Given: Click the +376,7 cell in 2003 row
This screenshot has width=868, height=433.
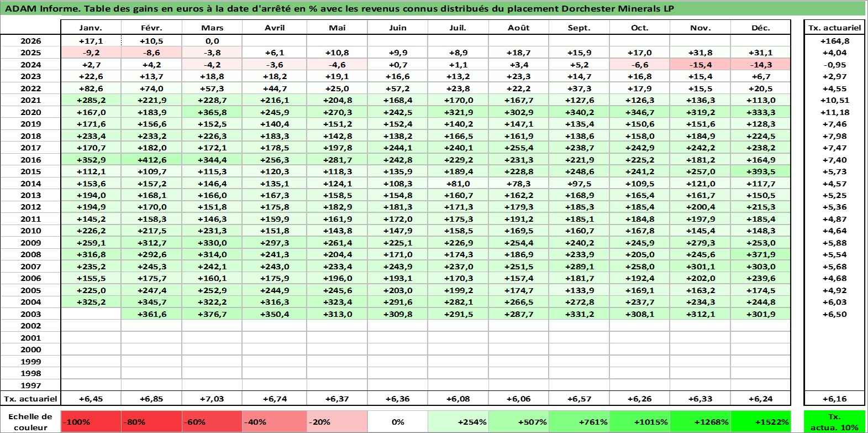Looking at the screenshot, I should click(x=212, y=314).
